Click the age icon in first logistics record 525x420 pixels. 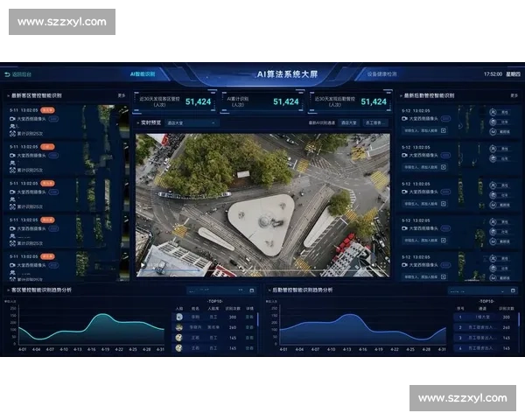pyautogui.click(x=493, y=122)
